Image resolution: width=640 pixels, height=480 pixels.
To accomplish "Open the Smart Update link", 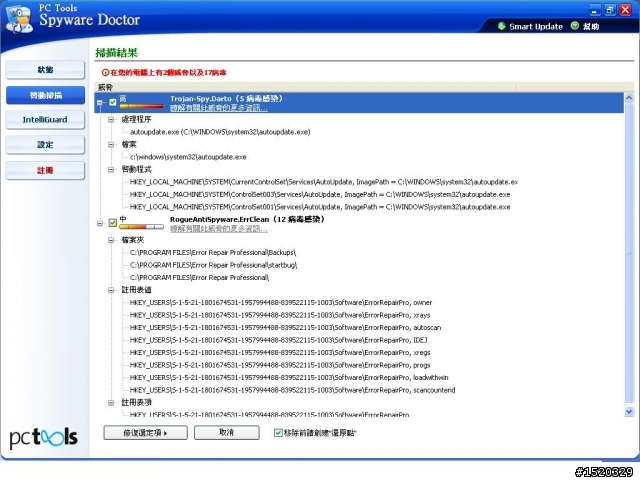I will click(x=536, y=27).
